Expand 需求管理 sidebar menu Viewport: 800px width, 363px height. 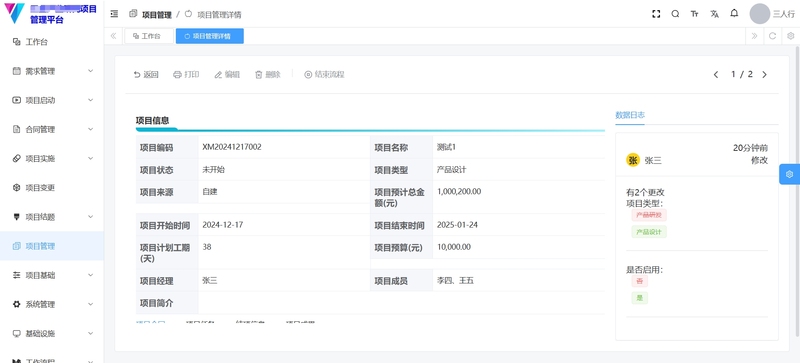click(x=52, y=71)
